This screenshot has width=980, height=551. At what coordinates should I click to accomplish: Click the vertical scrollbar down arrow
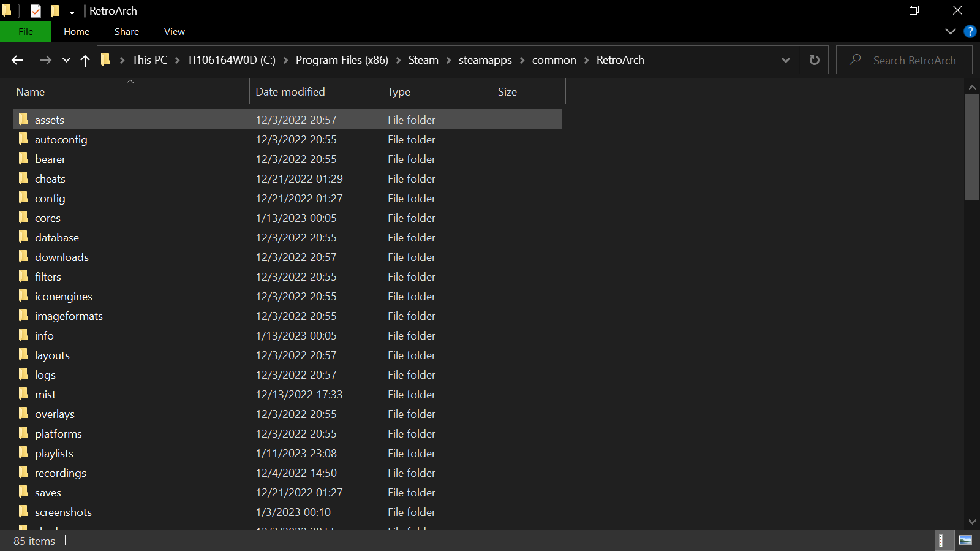click(x=972, y=522)
